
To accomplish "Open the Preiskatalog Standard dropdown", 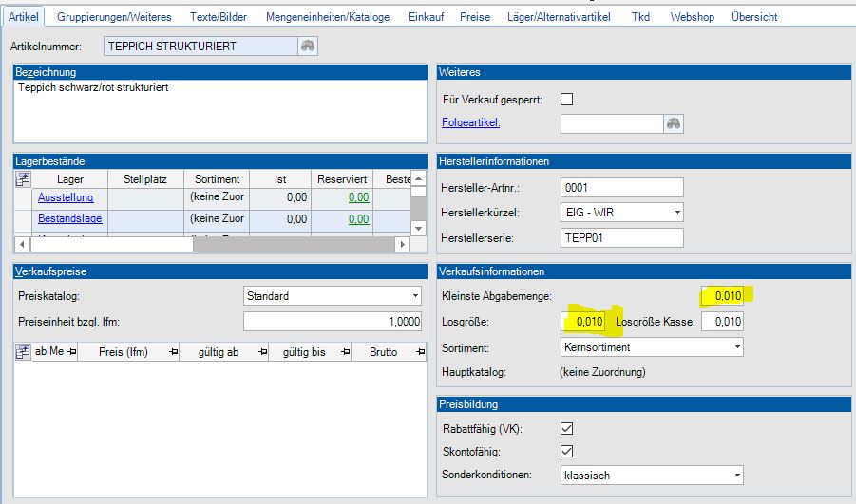I will 415,295.
